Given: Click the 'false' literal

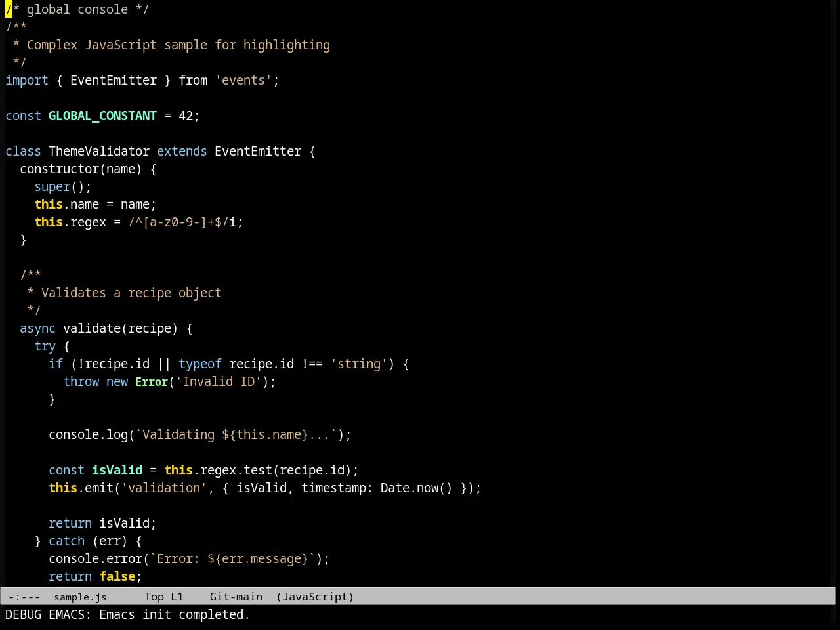Looking at the screenshot, I should [x=117, y=577].
